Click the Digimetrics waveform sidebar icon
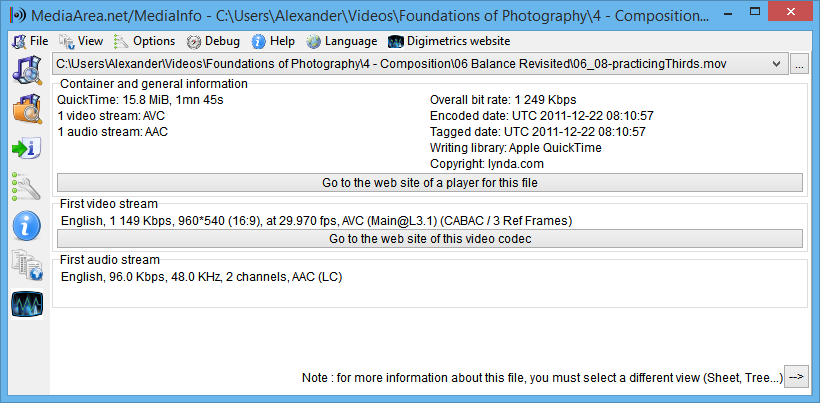The width and height of the screenshot is (820, 403). tap(27, 304)
